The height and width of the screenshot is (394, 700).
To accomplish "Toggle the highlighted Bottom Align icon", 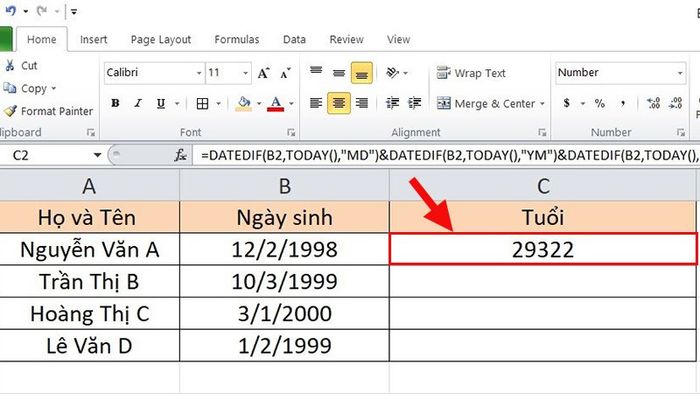I will click(x=362, y=73).
